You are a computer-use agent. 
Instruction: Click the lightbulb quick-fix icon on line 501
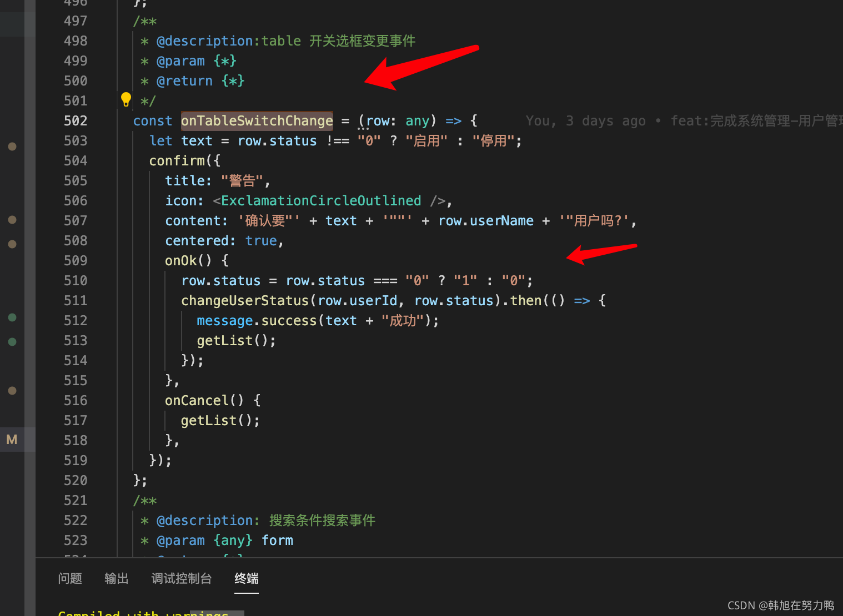tap(126, 99)
